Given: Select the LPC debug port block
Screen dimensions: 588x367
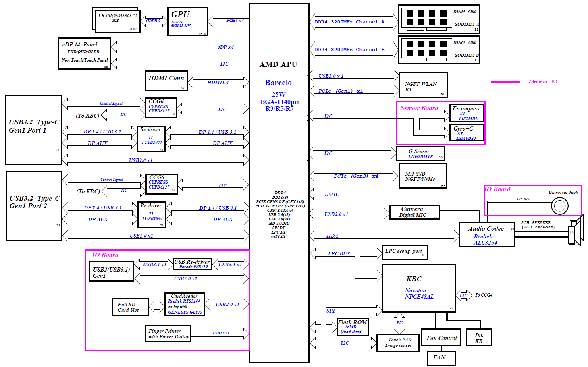Looking at the screenshot, I should click(405, 252).
